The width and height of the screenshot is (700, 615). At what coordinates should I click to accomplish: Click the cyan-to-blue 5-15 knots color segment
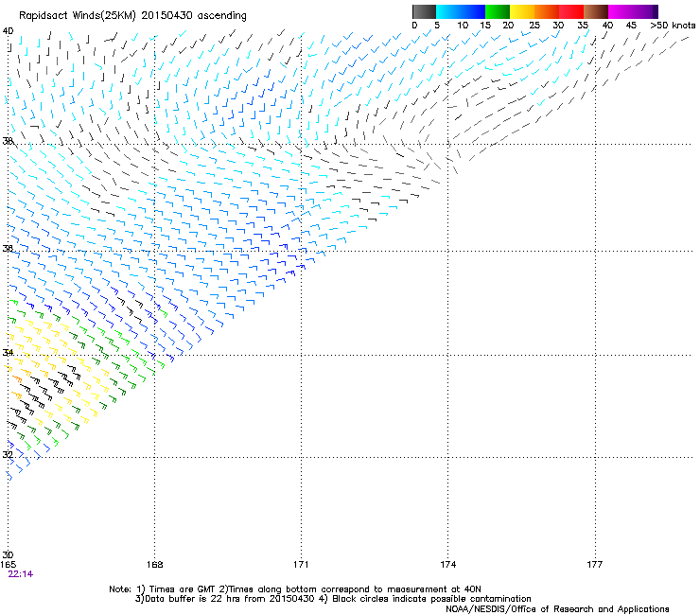pos(461,11)
